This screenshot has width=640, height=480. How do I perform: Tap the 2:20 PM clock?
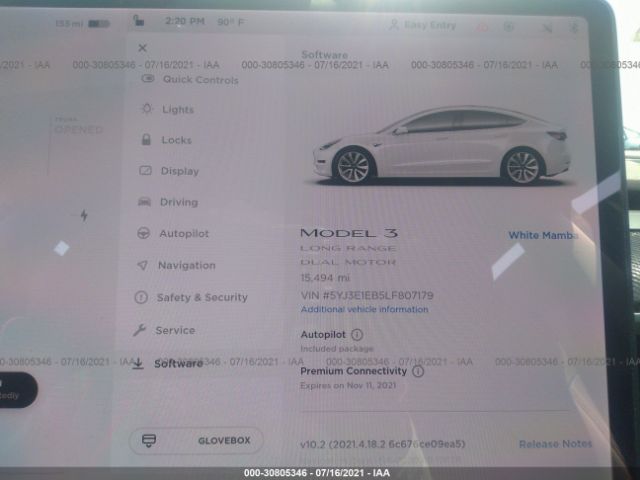pyautogui.click(x=185, y=21)
